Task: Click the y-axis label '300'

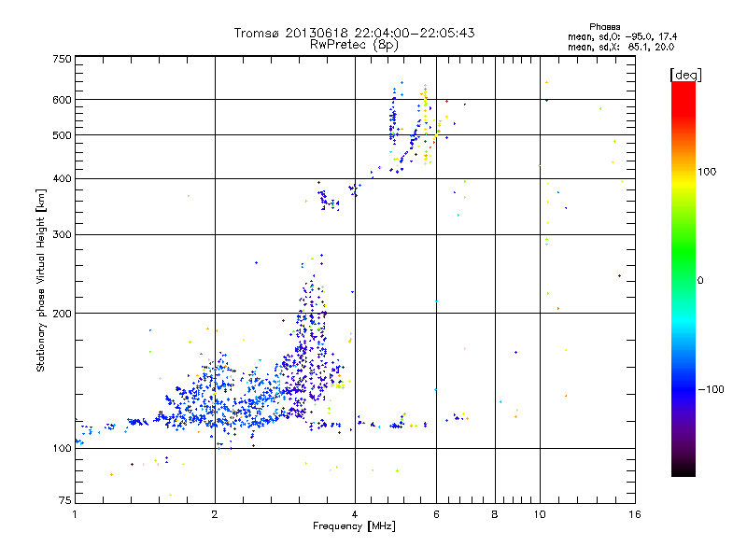Action: tap(62, 235)
